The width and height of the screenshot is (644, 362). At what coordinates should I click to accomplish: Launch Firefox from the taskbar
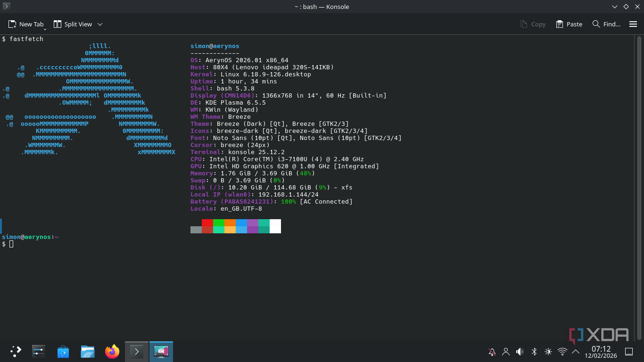112,351
